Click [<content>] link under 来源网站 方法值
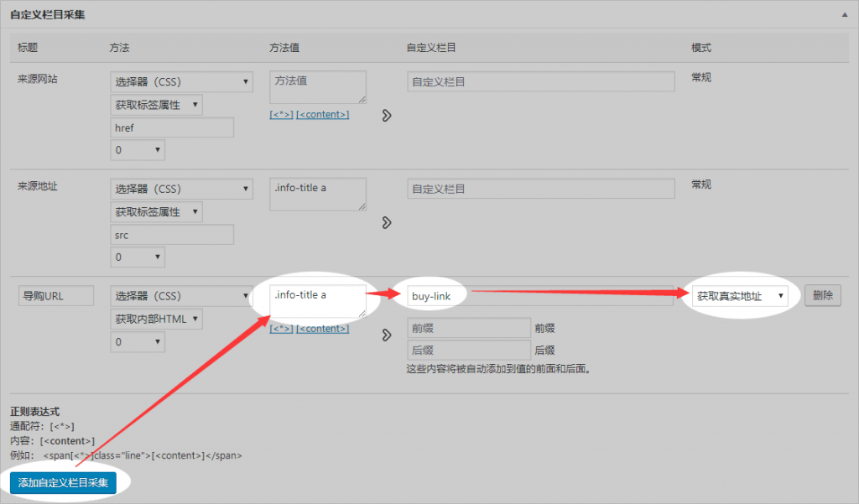 click(x=322, y=114)
